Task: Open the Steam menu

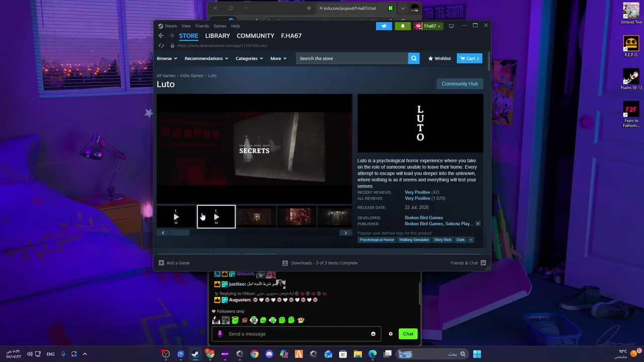Action: [171, 26]
